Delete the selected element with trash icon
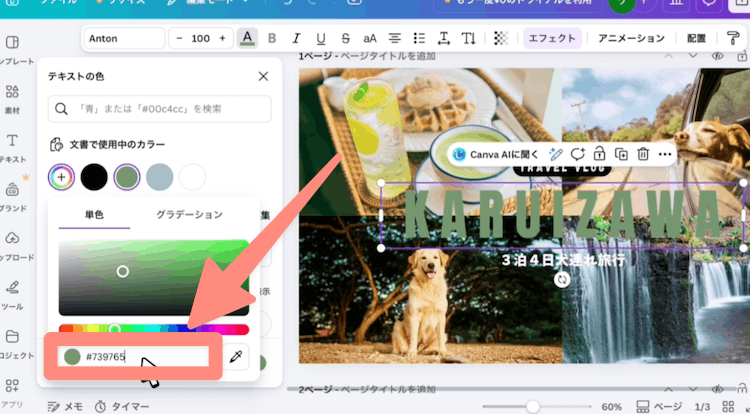 (x=643, y=154)
